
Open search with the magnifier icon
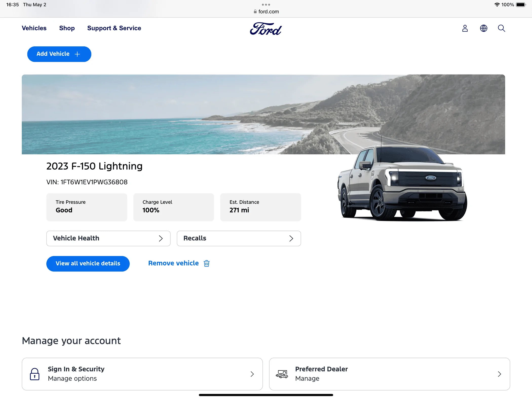point(501,28)
